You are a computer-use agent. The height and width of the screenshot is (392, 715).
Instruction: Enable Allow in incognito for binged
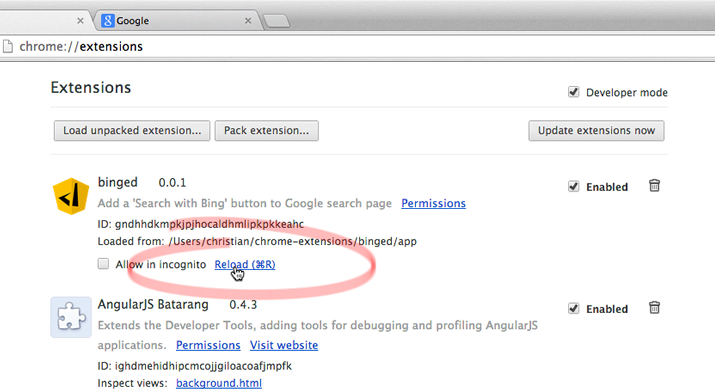click(104, 264)
